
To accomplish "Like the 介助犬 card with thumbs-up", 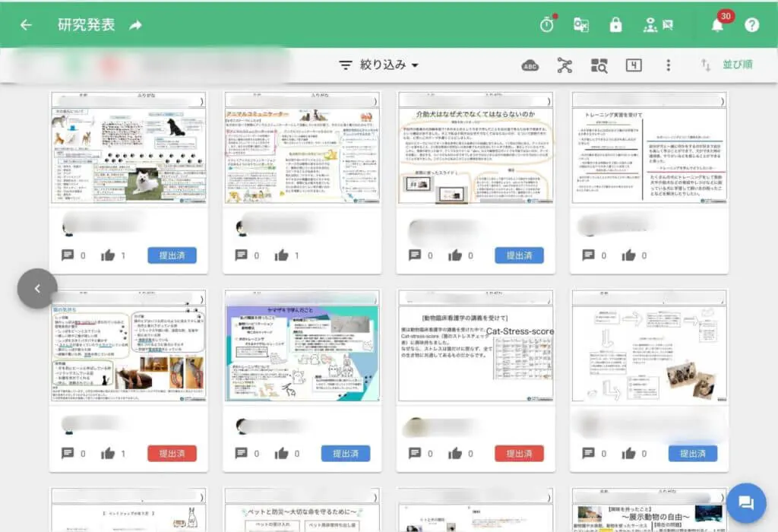I will pos(455,255).
